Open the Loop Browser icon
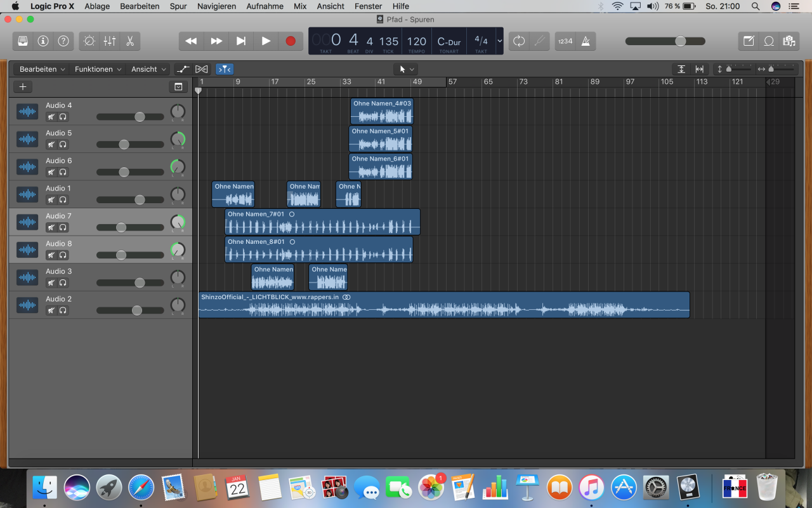Viewport: 812px width, 508px height. click(x=769, y=41)
